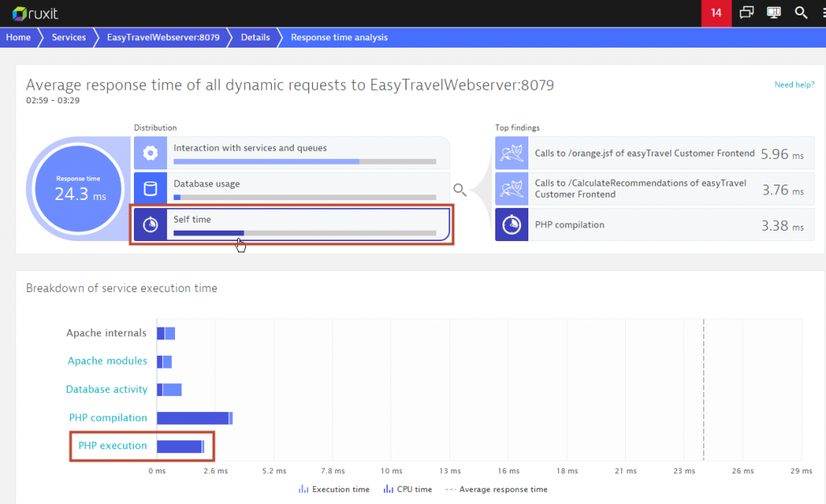This screenshot has width=826, height=504.
Task: Click the monitor display icon in top bar
Action: tap(774, 13)
